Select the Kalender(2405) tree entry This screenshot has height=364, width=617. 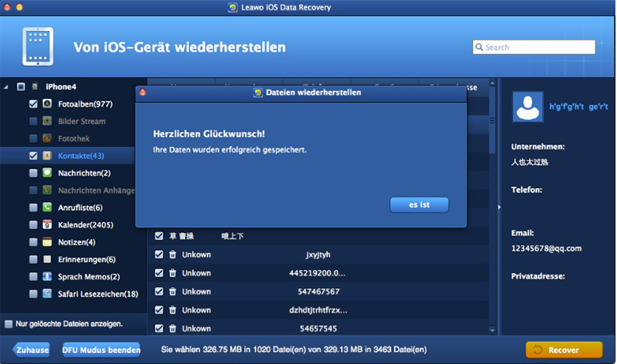[x=86, y=225]
